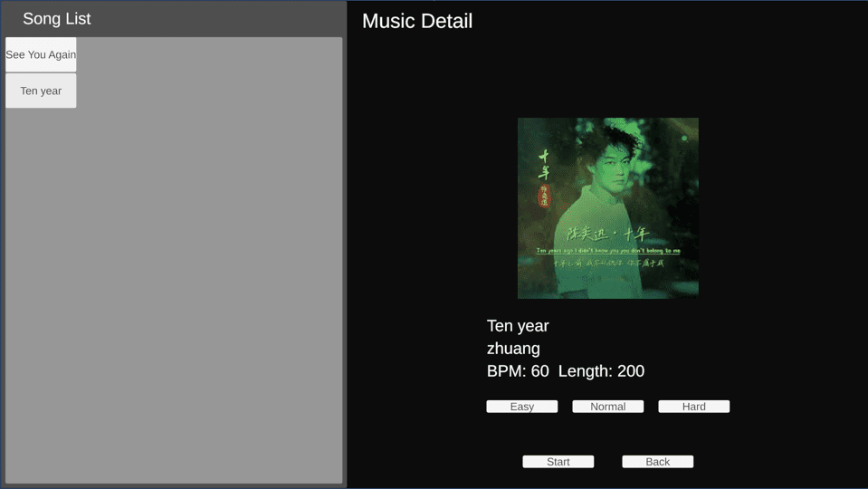Select the See You Again song

(41, 54)
